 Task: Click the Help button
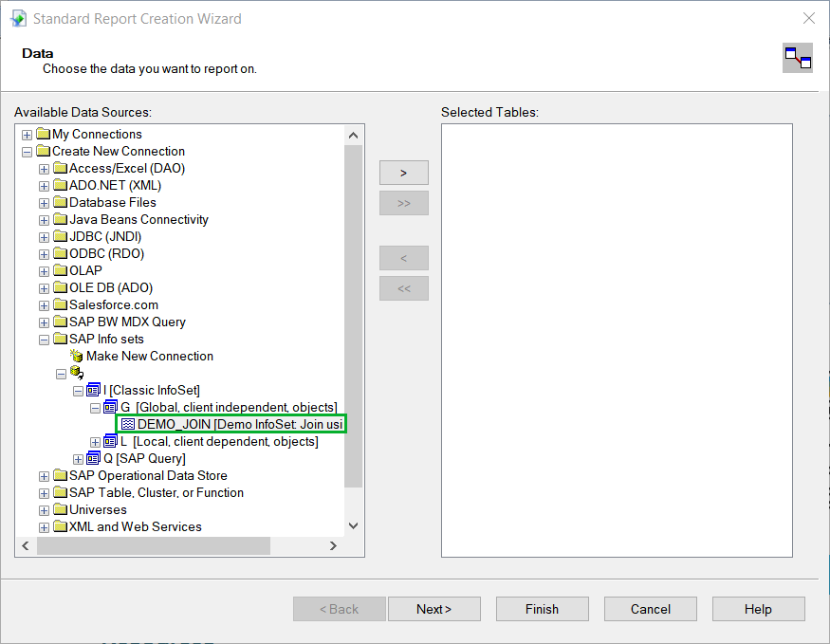758,609
